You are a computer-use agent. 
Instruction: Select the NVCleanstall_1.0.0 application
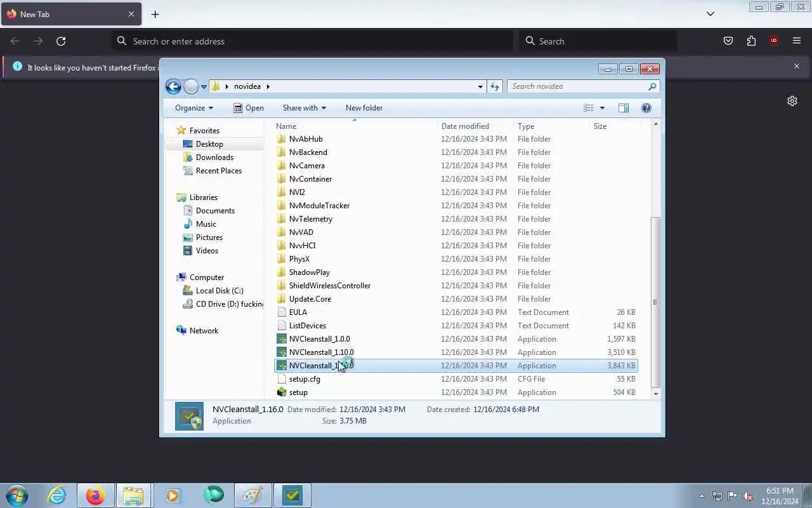(x=319, y=339)
